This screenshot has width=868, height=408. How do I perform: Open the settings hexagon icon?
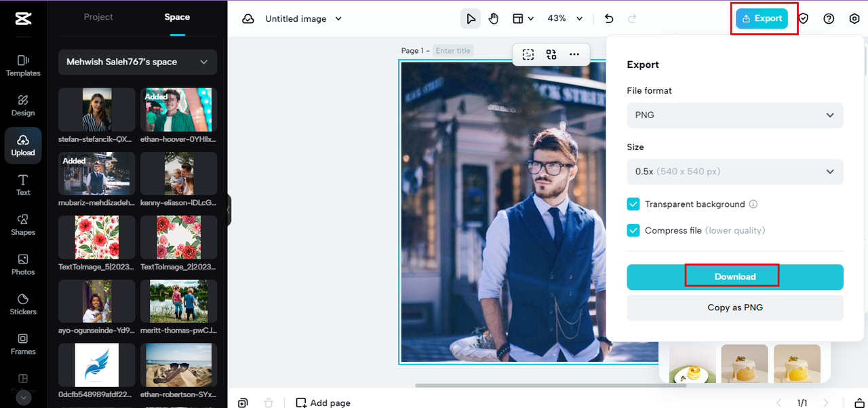click(x=854, y=18)
